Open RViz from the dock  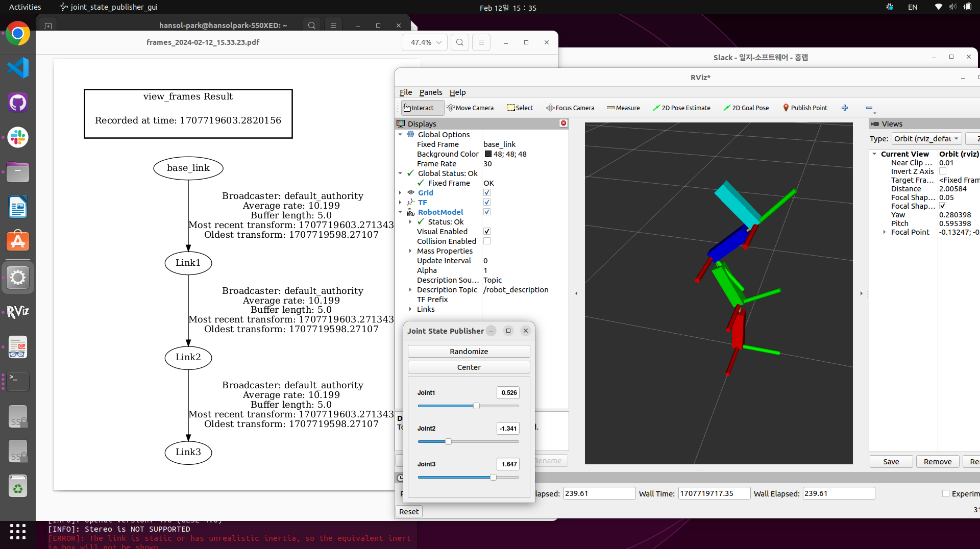point(18,311)
